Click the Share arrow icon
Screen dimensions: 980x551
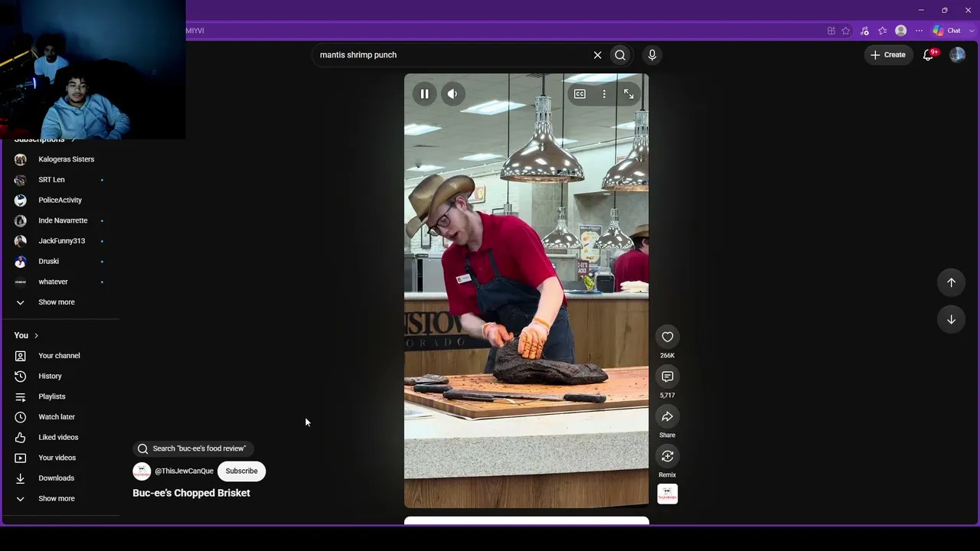pos(668,416)
